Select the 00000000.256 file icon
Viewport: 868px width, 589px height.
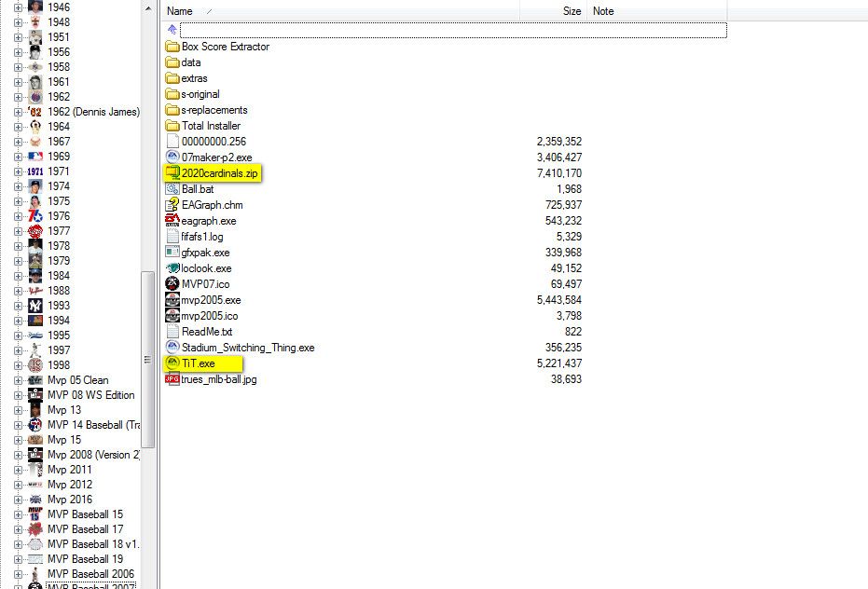(x=172, y=141)
